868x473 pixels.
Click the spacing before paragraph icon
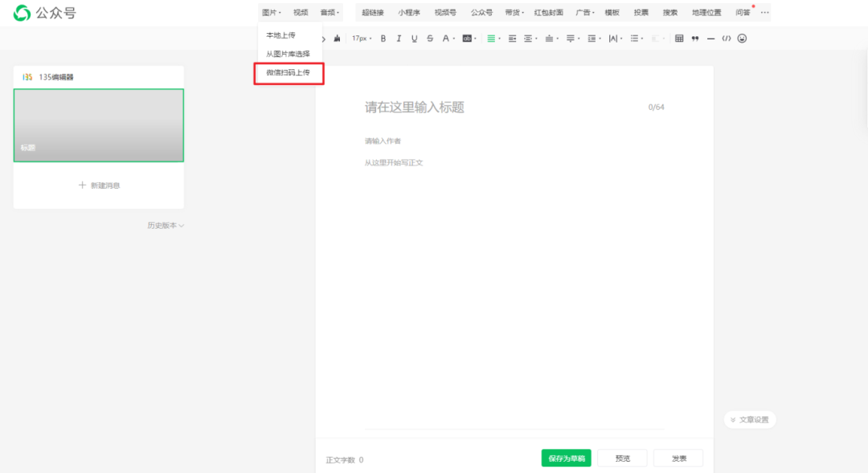549,39
